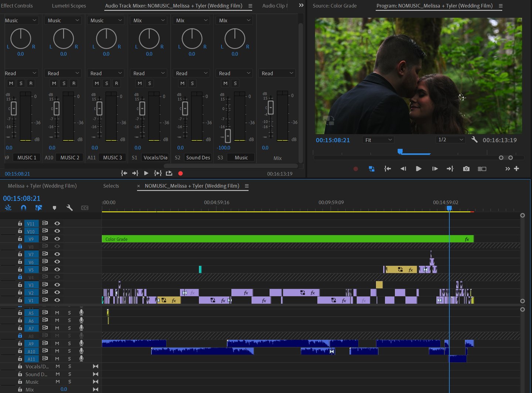Export frame with the camera icon

[x=466, y=169]
